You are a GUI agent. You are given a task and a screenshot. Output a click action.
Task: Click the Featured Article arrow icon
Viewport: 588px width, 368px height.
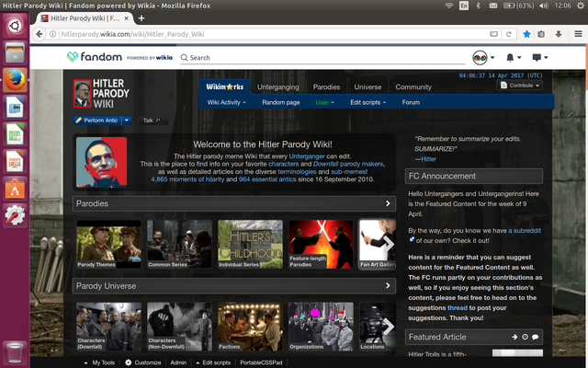[514, 337]
